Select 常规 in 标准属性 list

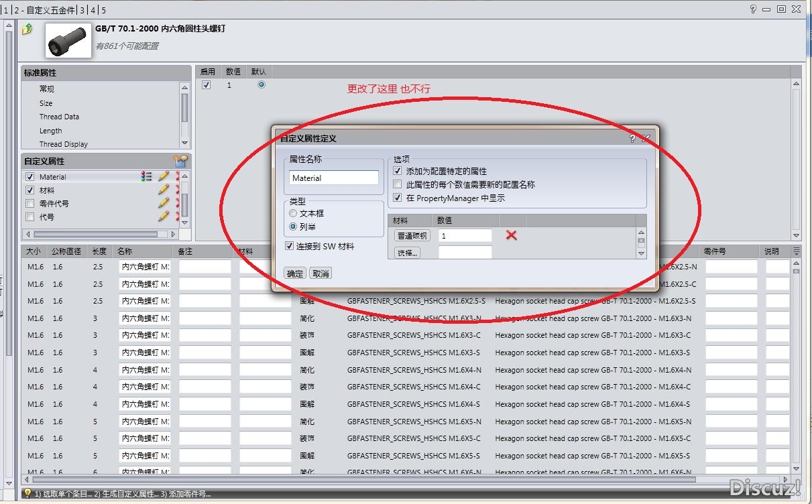pyautogui.click(x=47, y=89)
